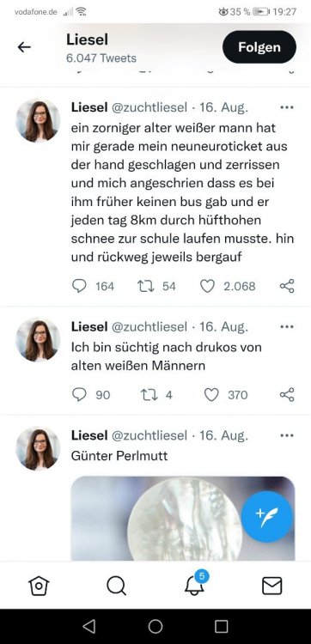The width and height of the screenshot is (311, 644).
Task: Retweet the drukos tweet showing 4
Action: [149, 395]
